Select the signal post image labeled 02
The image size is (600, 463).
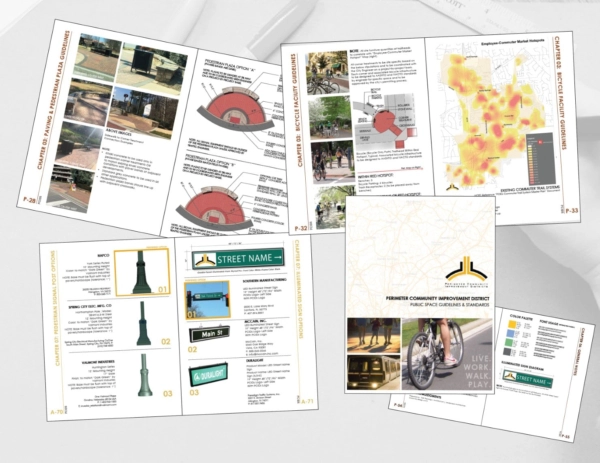pos(142,323)
